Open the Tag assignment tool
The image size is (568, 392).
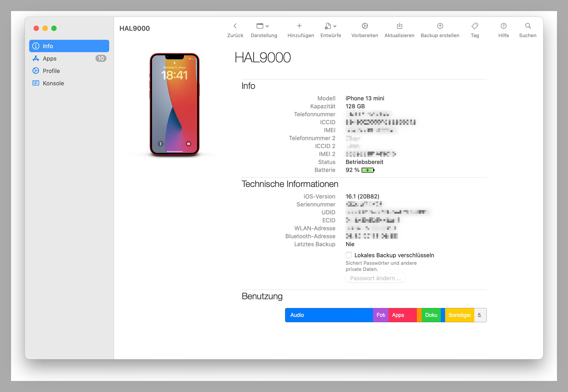(475, 29)
